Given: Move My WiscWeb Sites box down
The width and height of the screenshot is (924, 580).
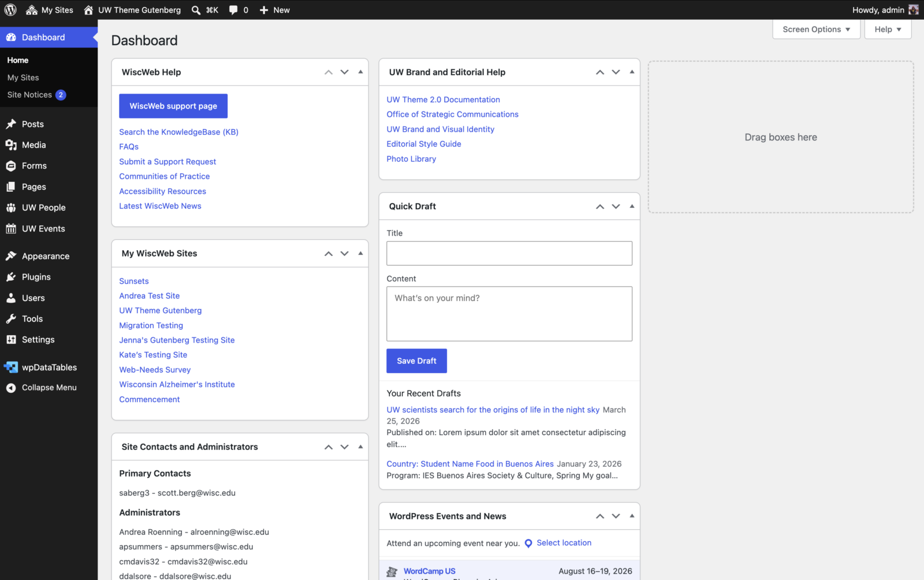Looking at the screenshot, I should tap(345, 254).
